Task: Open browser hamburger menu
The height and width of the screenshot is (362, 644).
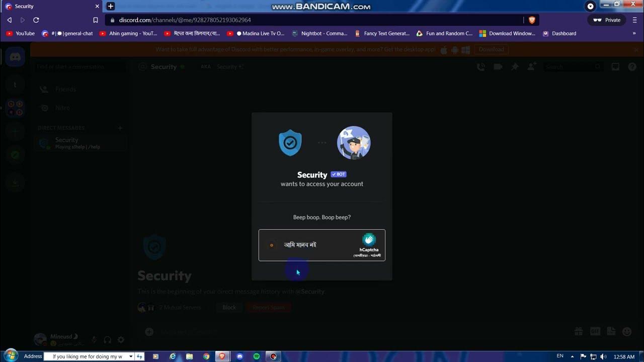Action: tap(635, 20)
